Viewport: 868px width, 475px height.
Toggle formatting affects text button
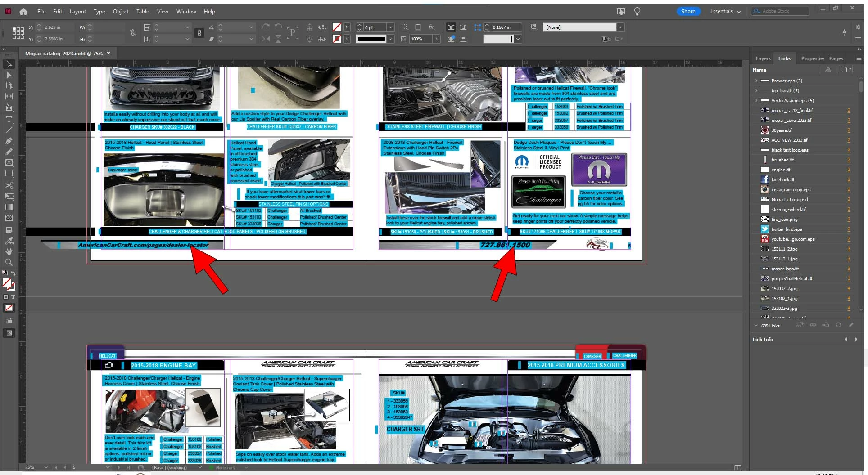(13, 297)
